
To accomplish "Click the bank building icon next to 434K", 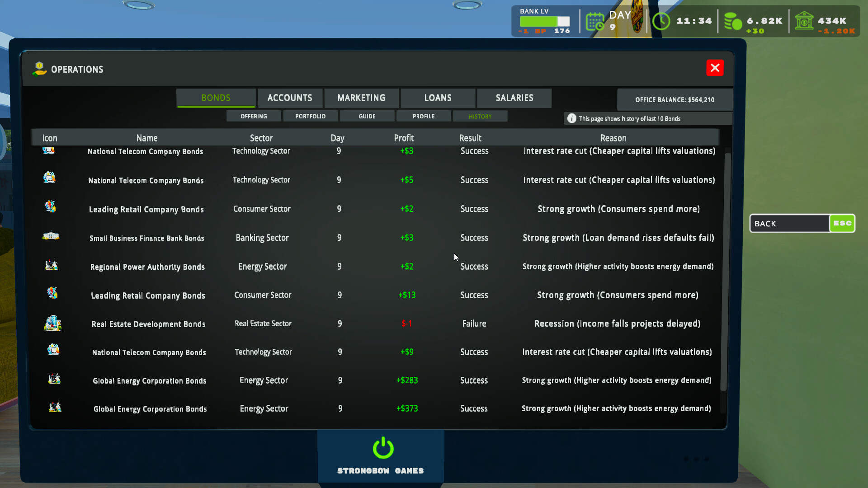I will point(805,20).
